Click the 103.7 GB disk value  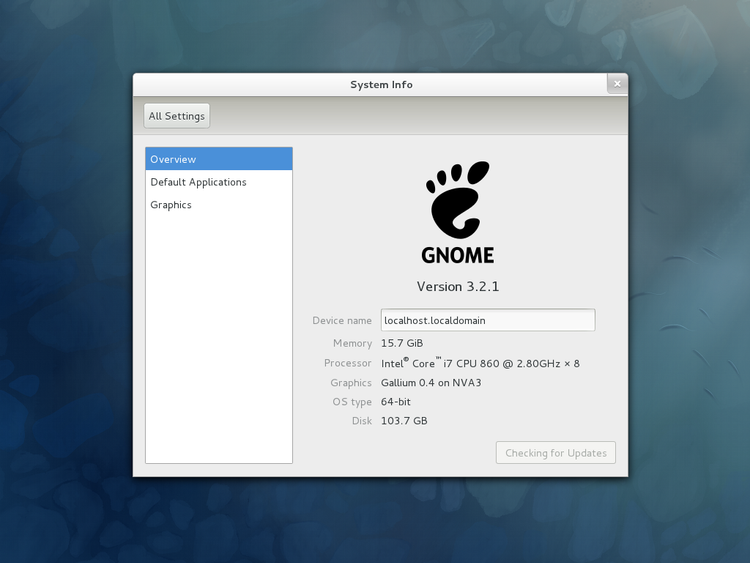[404, 421]
